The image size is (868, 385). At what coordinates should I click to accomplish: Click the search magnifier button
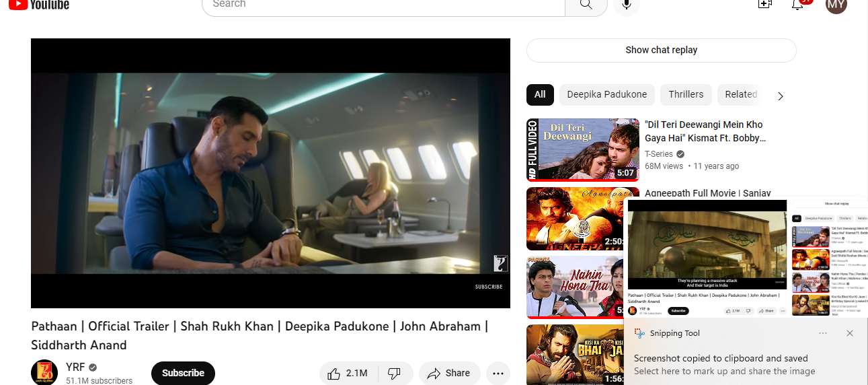point(586,5)
